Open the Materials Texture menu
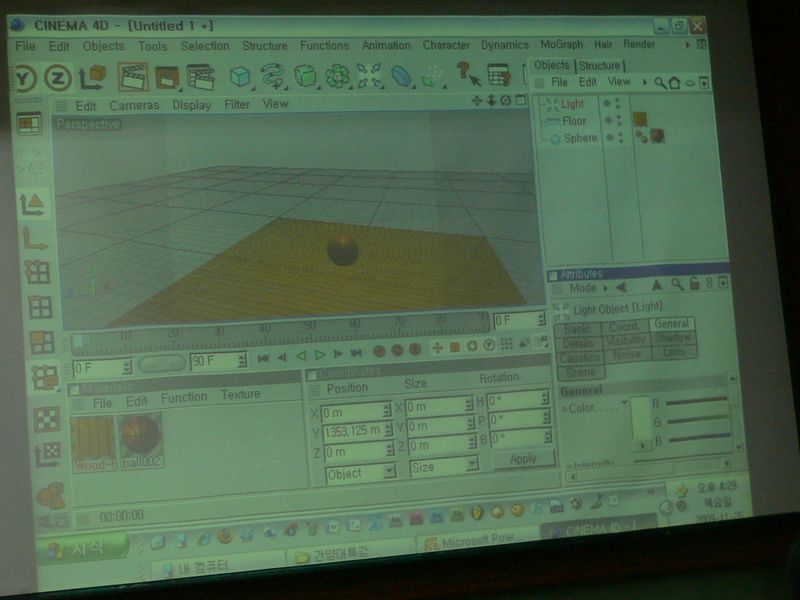This screenshot has width=800, height=600. point(240,395)
